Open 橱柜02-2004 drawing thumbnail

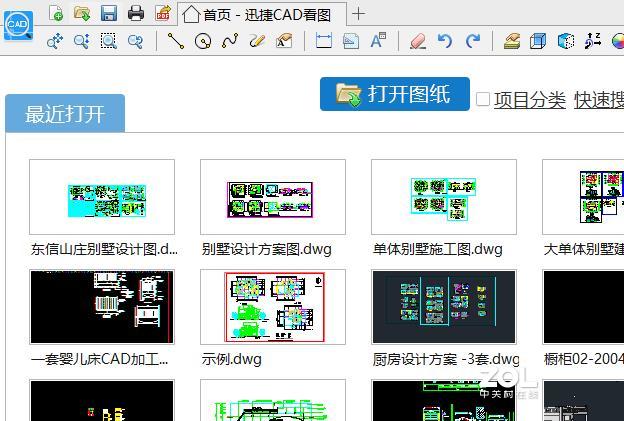(583, 307)
